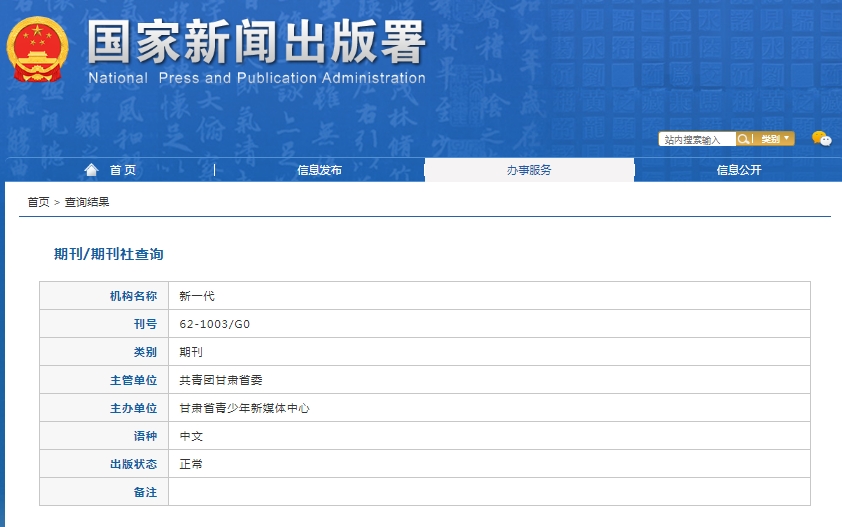The height and width of the screenshot is (527, 842).
Task: Switch to the 办事服务 tab
Action: pos(529,170)
